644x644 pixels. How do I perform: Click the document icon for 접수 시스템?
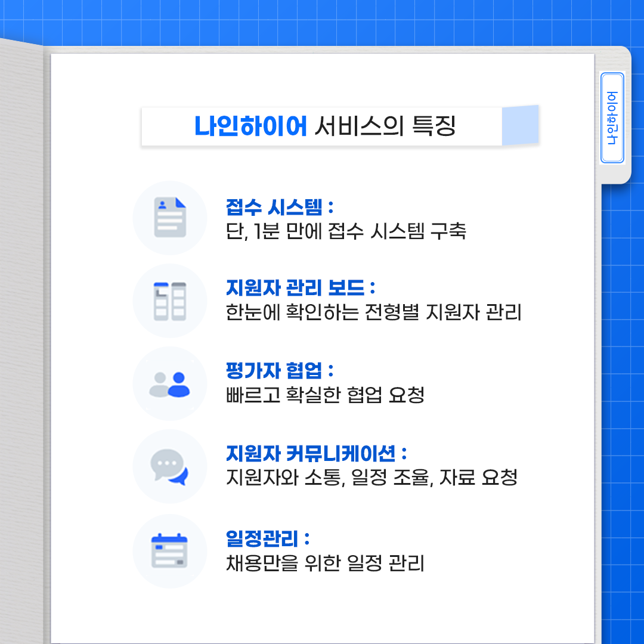click(x=169, y=217)
